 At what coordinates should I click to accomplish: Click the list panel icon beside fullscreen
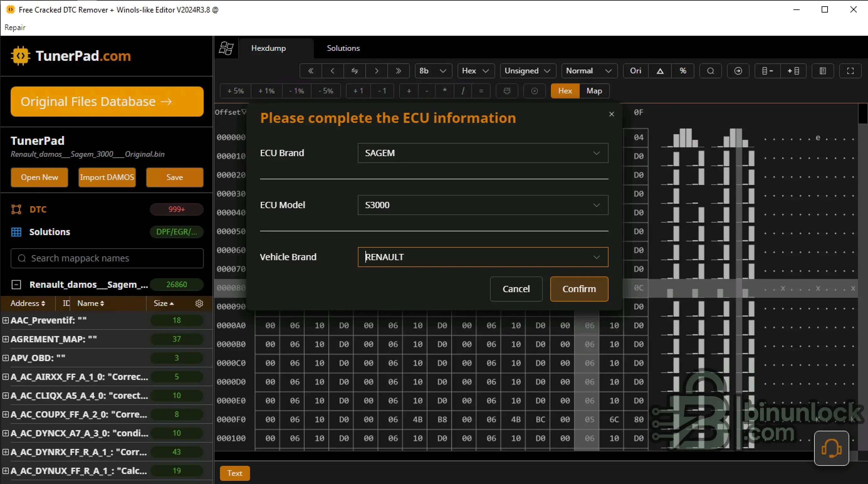[x=823, y=71]
